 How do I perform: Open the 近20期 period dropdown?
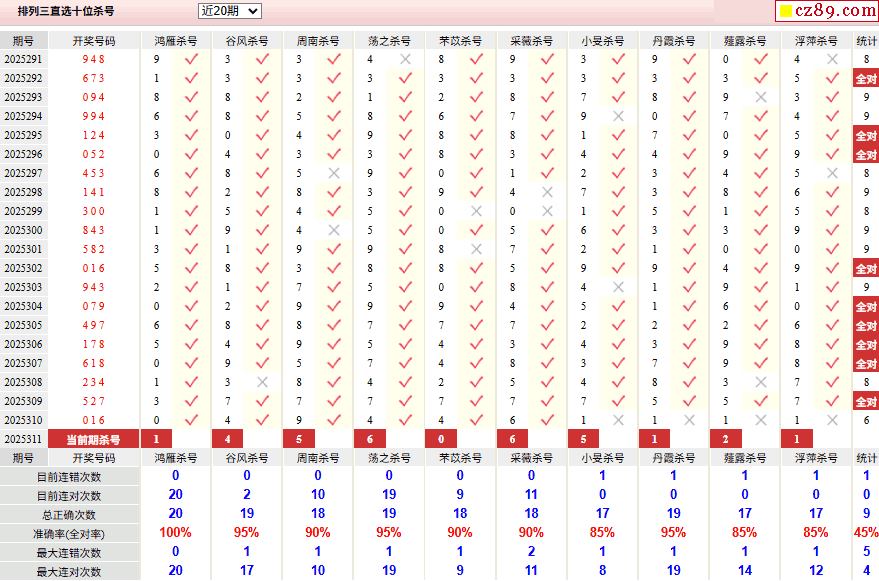point(230,11)
